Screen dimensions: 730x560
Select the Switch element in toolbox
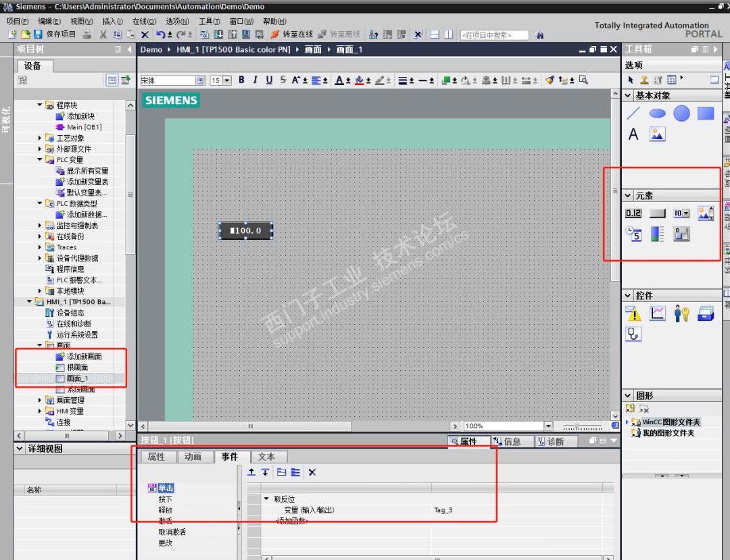click(681, 234)
